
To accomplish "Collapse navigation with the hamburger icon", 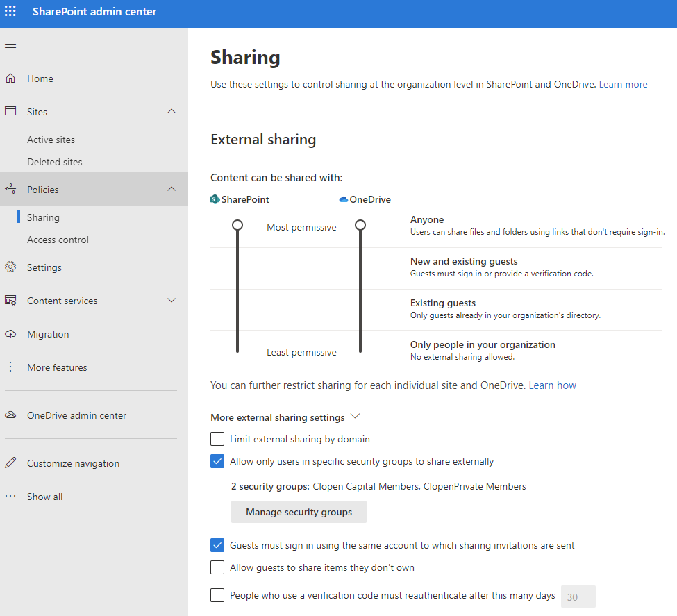I will tap(10, 45).
